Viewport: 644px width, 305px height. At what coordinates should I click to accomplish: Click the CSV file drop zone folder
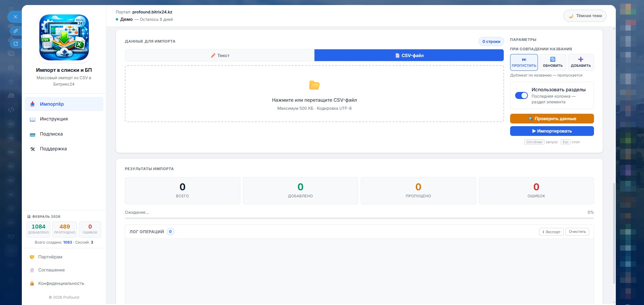point(314,85)
